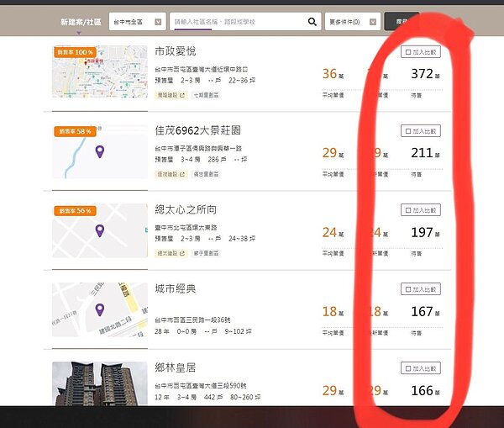Click the map thumbnail for 城市經典
This screenshot has height=428, width=504.
(100, 309)
